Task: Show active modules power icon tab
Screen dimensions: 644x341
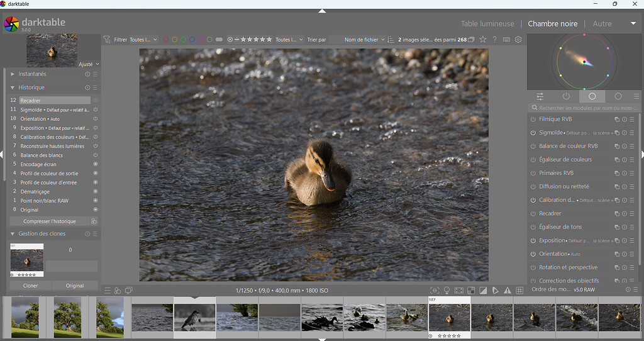Action: tap(566, 96)
